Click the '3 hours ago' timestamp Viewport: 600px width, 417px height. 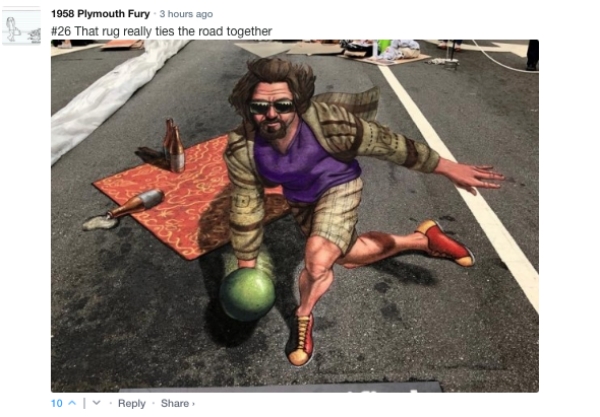pyautogui.click(x=186, y=14)
